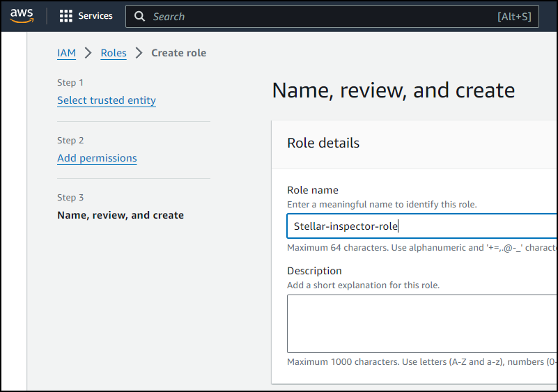This screenshot has height=392, width=558.
Task: Return to Select trusted entity step
Action: 107,100
